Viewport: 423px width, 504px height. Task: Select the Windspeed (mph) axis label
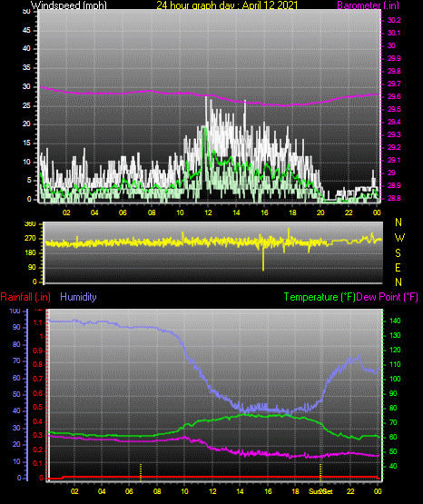point(69,5)
